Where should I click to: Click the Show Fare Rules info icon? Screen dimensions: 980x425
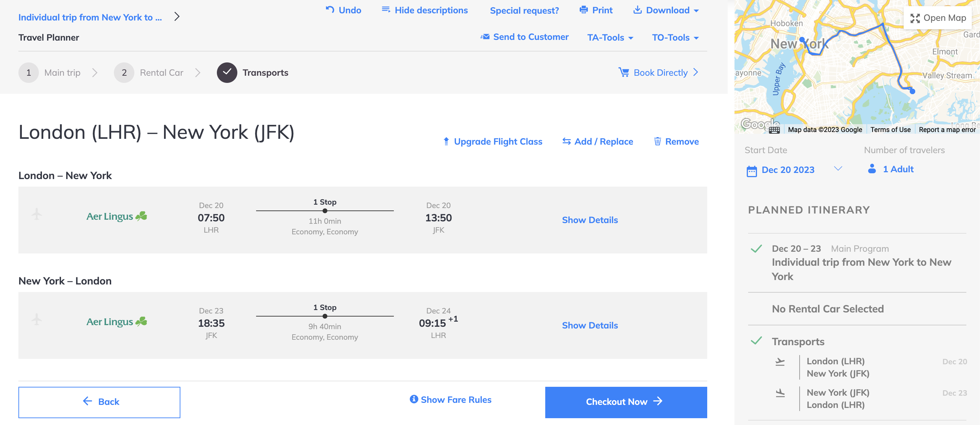(414, 399)
